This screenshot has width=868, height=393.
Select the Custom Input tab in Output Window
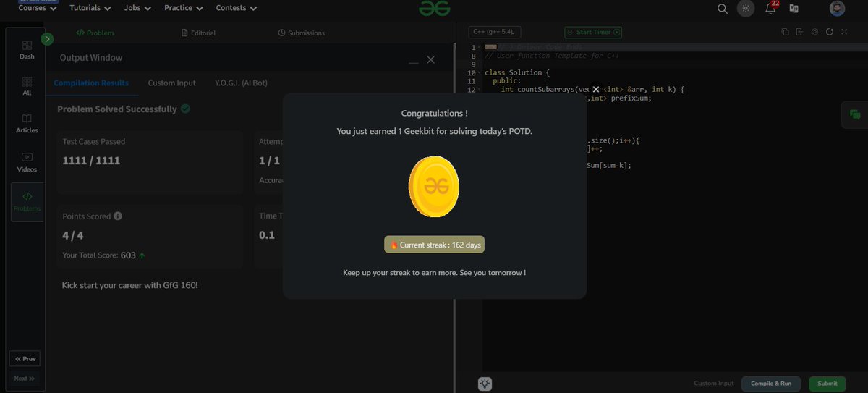pyautogui.click(x=171, y=83)
